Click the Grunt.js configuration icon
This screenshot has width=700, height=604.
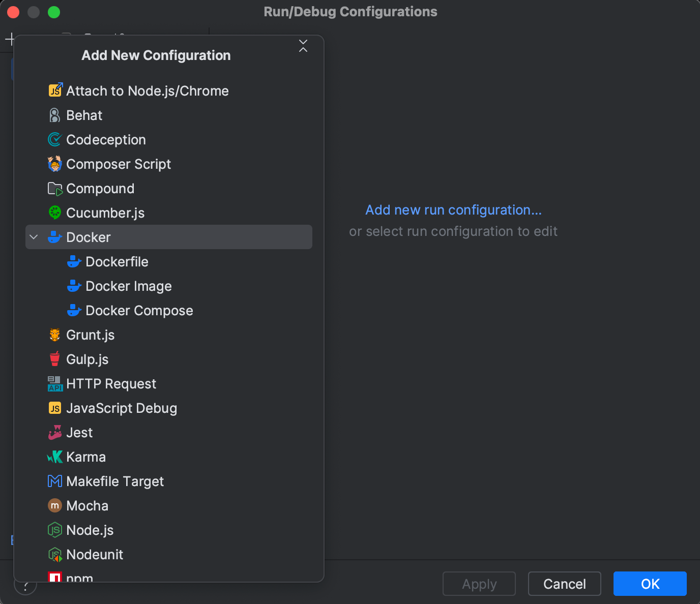click(x=54, y=335)
